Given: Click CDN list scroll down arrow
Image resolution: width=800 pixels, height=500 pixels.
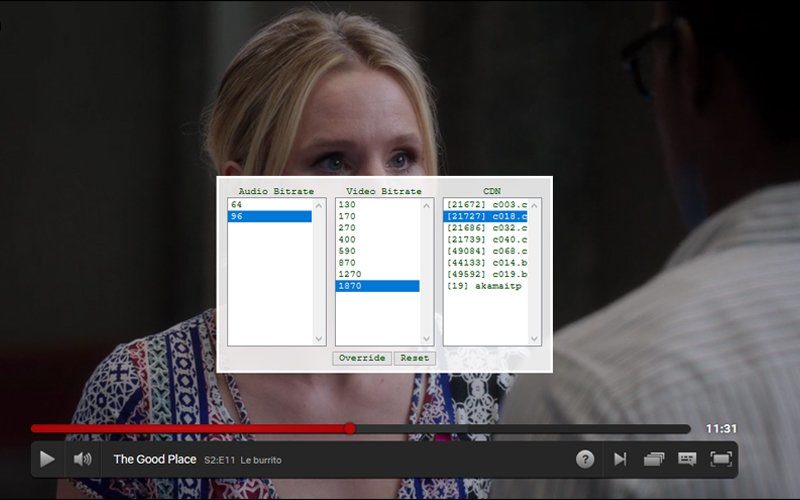Looking at the screenshot, I should (534, 339).
